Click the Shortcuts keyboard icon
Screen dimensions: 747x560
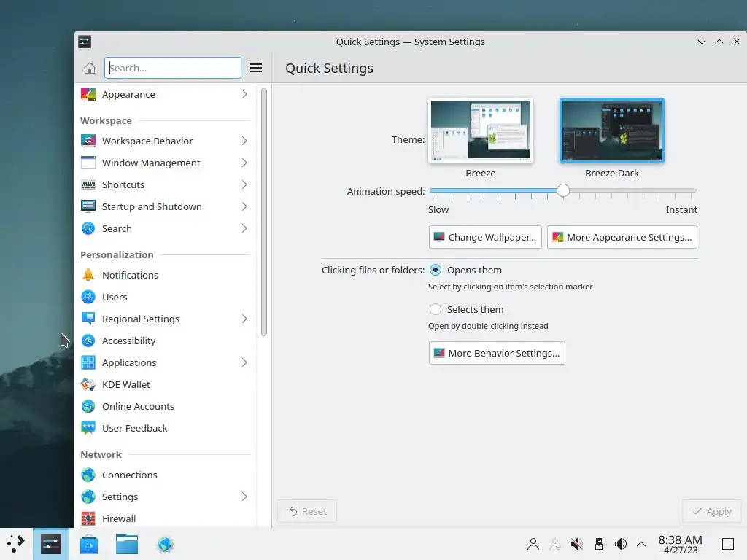tap(88, 184)
